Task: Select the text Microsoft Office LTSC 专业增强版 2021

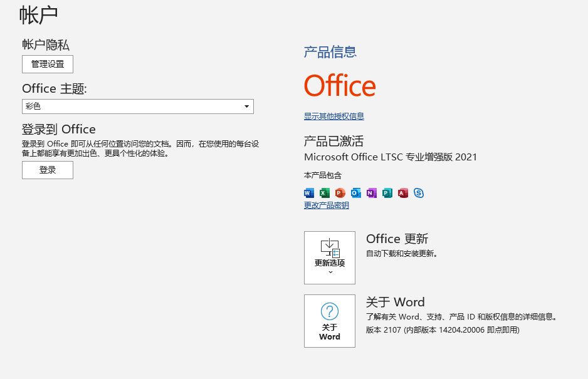Action: pos(391,157)
